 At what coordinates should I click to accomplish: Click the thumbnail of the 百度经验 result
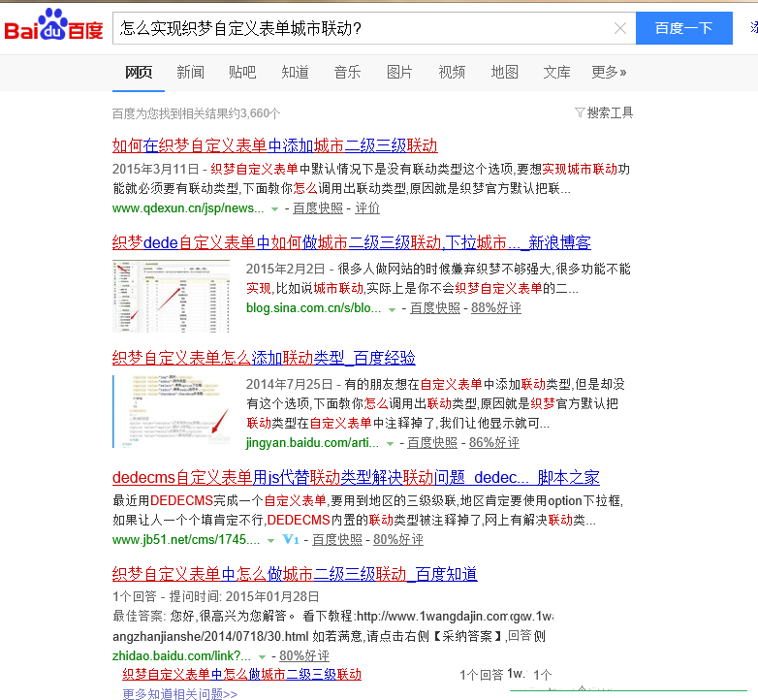pyautogui.click(x=172, y=411)
